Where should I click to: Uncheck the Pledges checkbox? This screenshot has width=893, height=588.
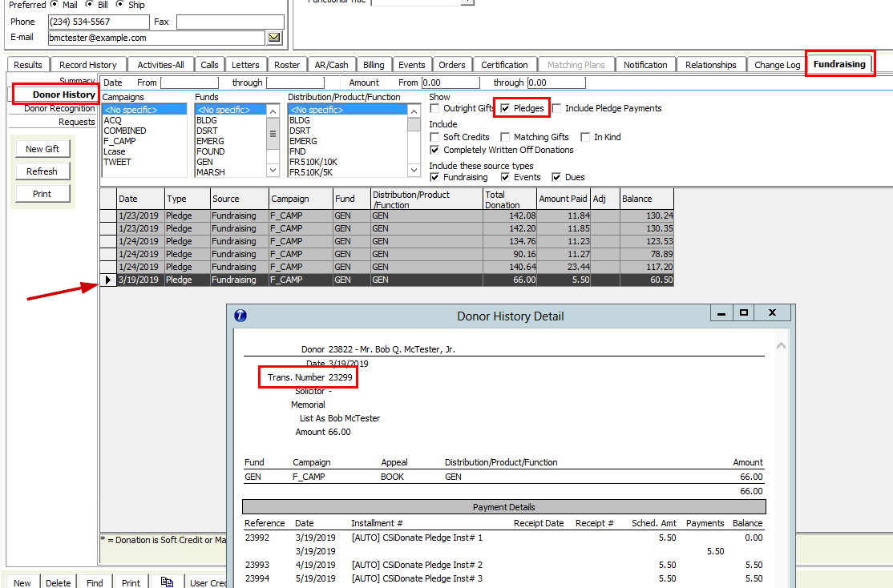(x=506, y=108)
